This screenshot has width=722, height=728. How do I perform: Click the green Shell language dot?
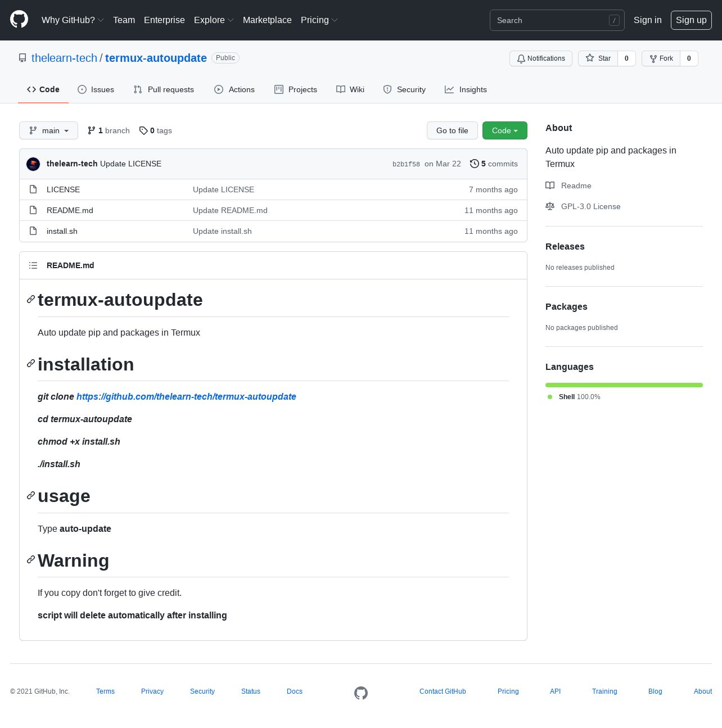[550, 397]
